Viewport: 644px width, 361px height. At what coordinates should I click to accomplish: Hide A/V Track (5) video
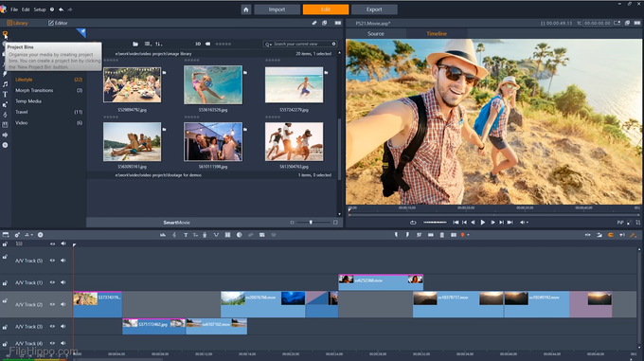click(x=52, y=261)
